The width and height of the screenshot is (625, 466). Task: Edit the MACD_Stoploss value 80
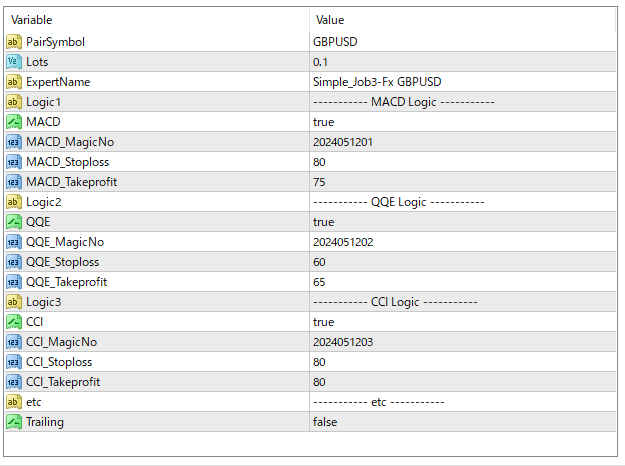tap(320, 162)
